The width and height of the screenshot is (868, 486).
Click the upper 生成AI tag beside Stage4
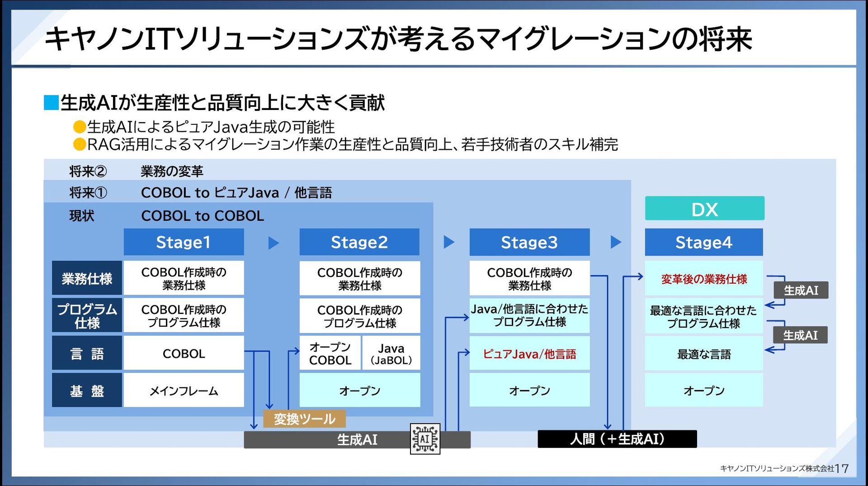pos(801,290)
